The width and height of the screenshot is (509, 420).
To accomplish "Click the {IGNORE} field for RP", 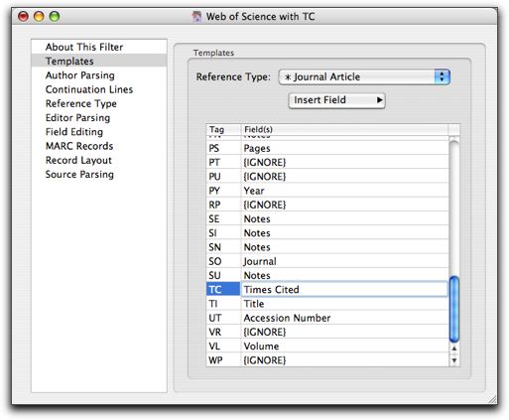I will (344, 205).
